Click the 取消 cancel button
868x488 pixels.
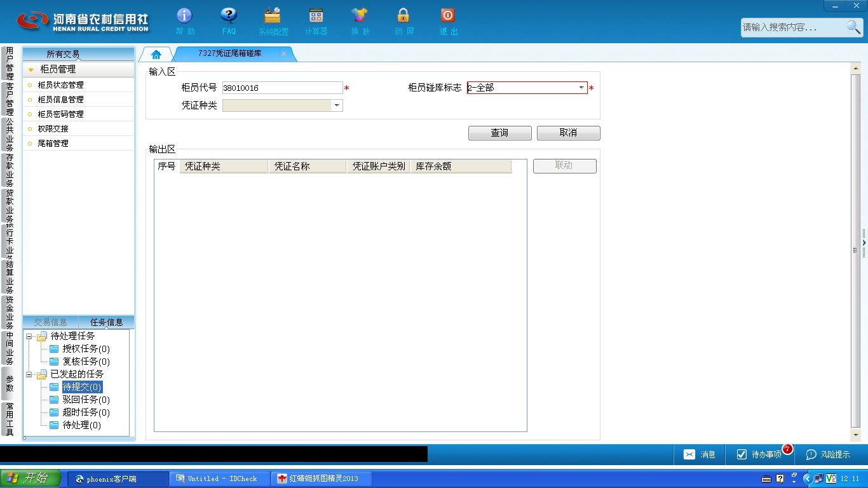pos(569,133)
